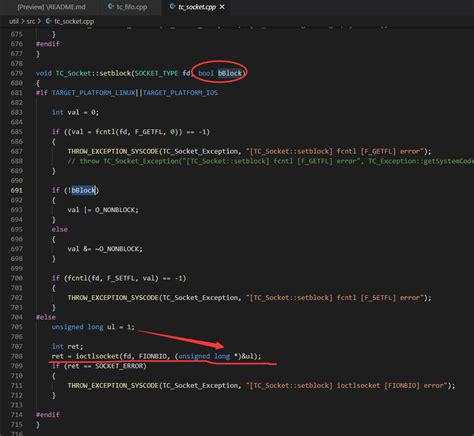Image resolution: width=474 pixels, height=436 pixels.
Task: Click the else keyword on line 695
Action: (60, 229)
